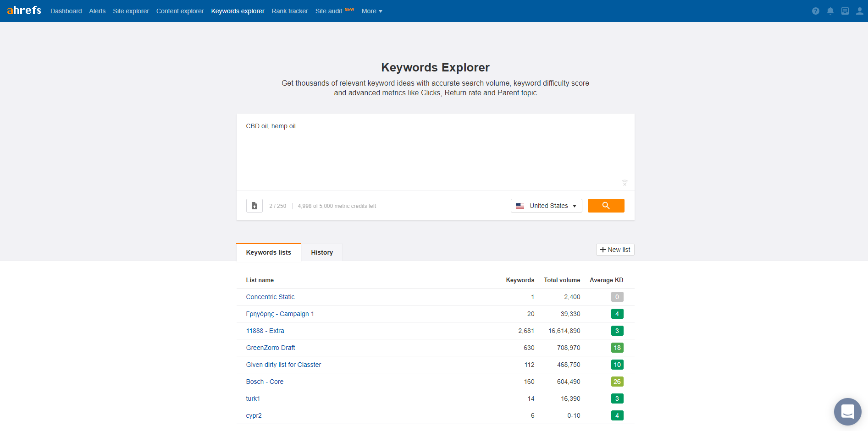Open the cypr2 list
Viewport: 868px width, 431px height.
click(254, 415)
